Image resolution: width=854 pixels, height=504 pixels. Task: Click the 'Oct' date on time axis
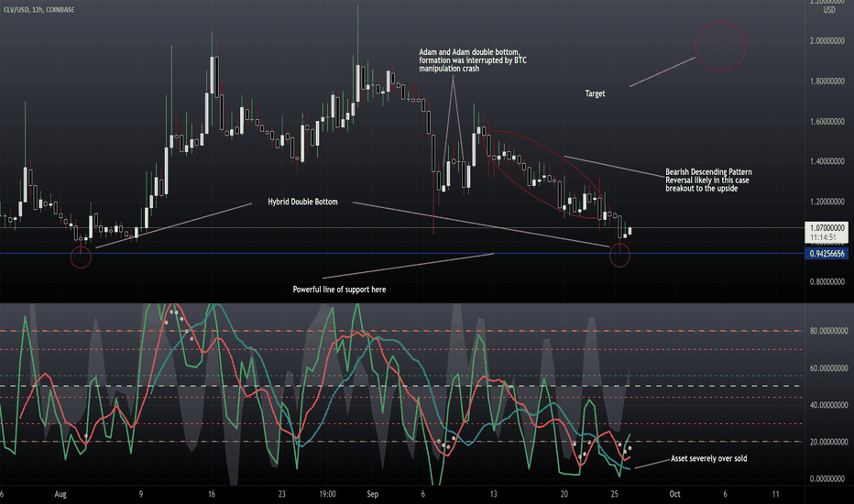click(x=674, y=494)
